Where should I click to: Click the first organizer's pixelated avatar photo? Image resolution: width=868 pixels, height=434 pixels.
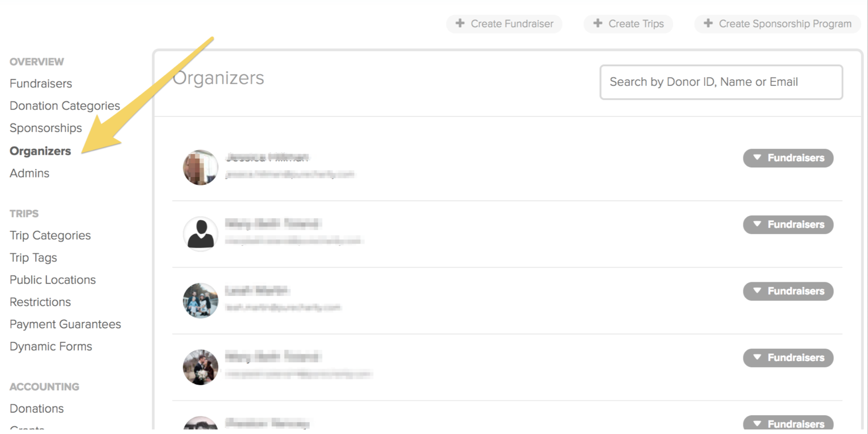click(201, 167)
